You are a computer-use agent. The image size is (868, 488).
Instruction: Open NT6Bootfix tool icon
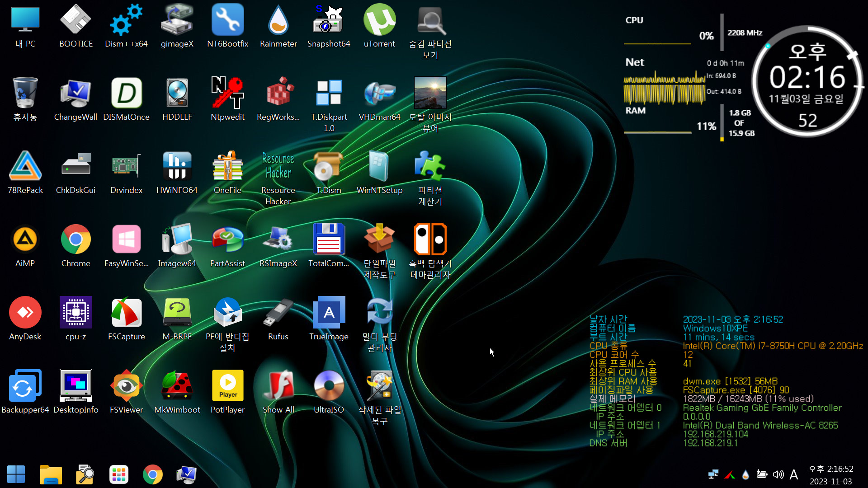pos(228,26)
